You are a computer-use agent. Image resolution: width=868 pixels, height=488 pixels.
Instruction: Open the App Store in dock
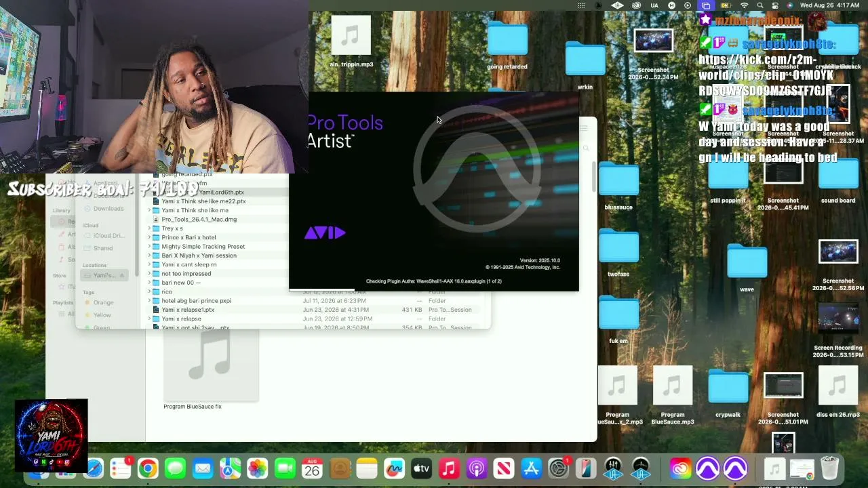[x=531, y=468]
